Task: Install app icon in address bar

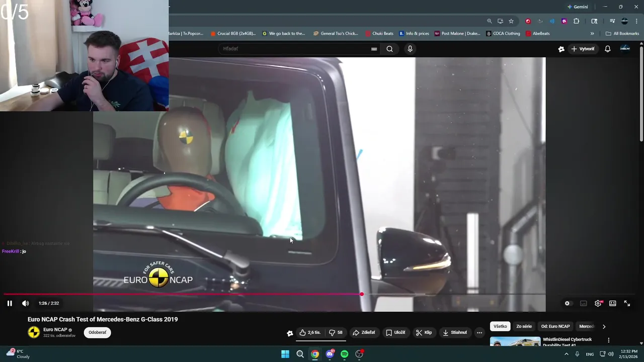Action: [500, 21]
